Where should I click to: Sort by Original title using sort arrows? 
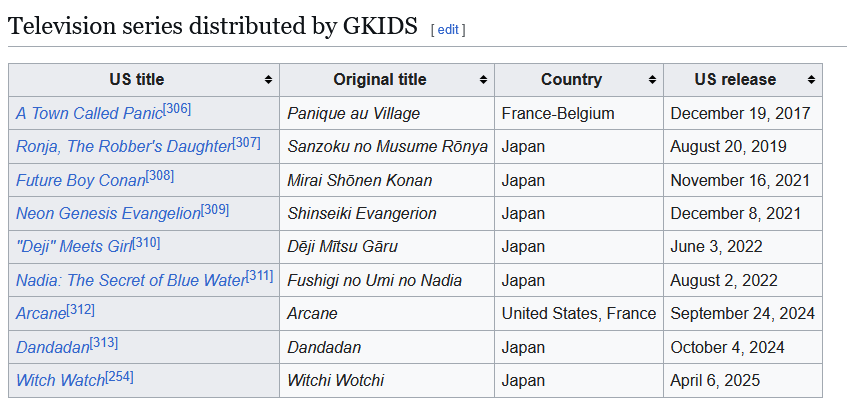(483, 80)
